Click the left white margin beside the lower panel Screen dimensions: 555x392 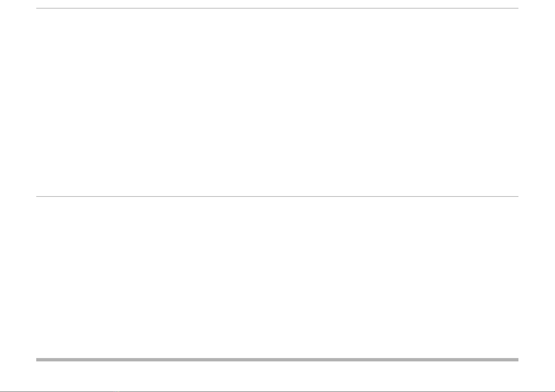click(18, 277)
